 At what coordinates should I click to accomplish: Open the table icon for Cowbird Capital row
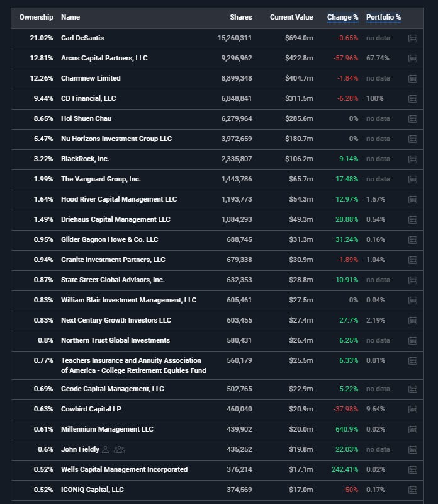413,409
